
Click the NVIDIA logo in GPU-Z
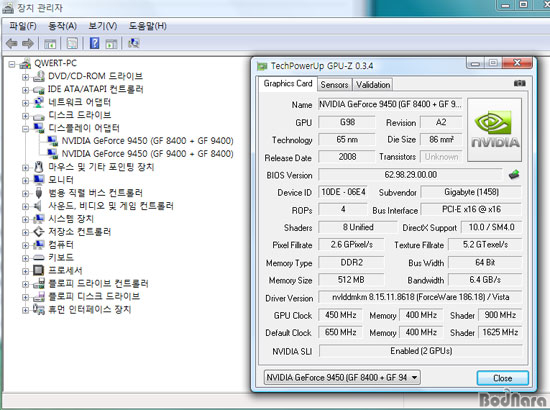point(495,129)
